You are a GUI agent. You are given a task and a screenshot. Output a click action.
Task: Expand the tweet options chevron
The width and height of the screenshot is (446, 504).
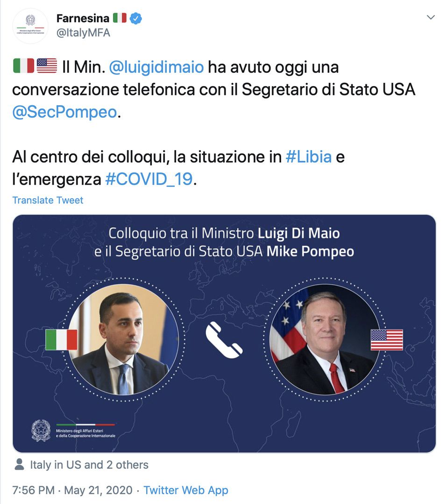[431, 17]
